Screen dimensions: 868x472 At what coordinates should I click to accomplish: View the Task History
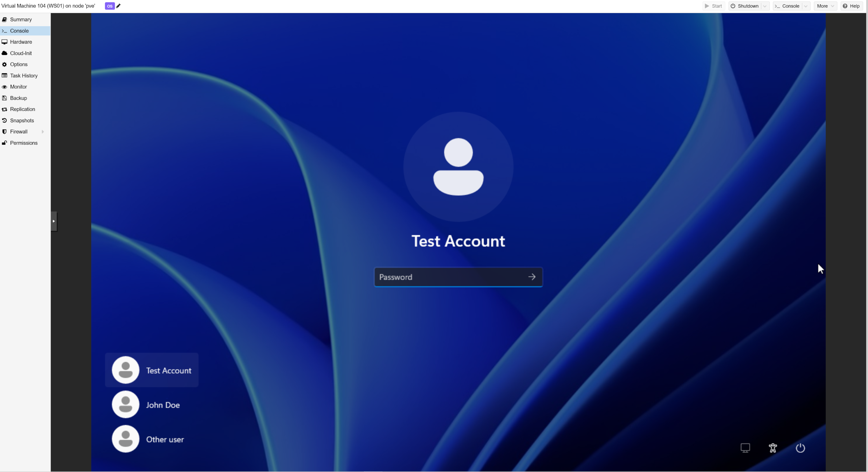coord(25,76)
